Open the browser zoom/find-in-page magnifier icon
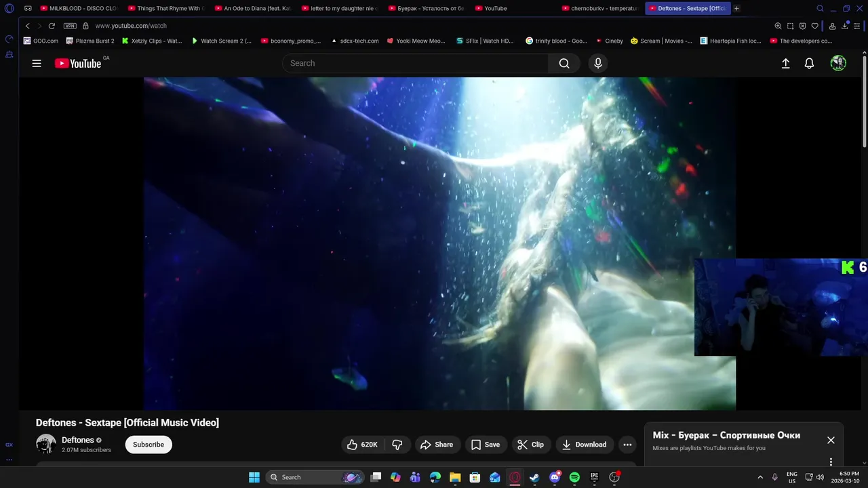This screenshot has width=868, height=488. point(778,26)
